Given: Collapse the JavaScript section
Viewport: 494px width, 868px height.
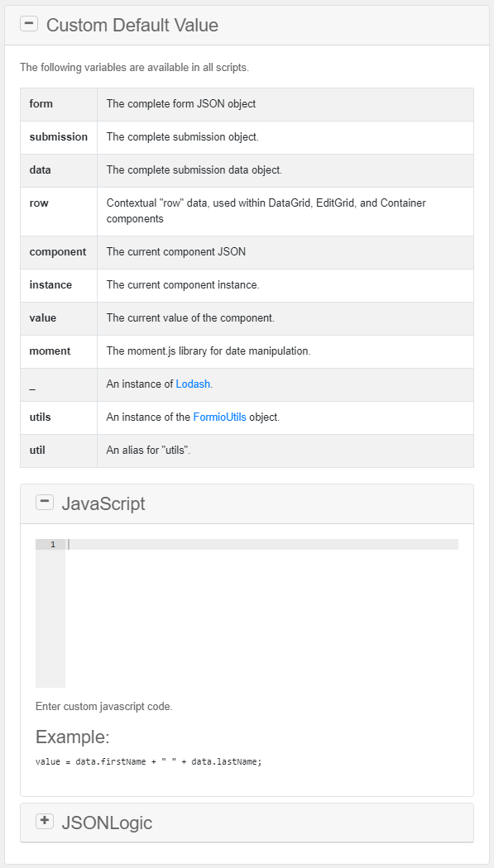Looking at the screenshot, I should [45, 502].
